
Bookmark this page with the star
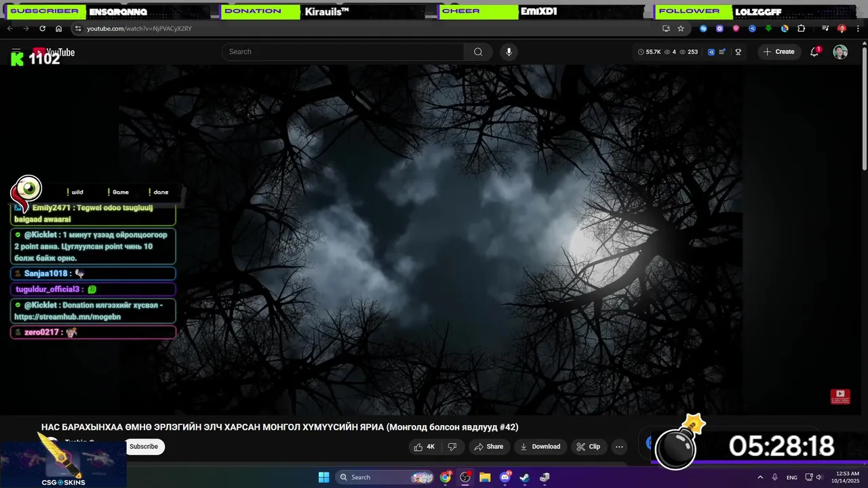point(681,28)
